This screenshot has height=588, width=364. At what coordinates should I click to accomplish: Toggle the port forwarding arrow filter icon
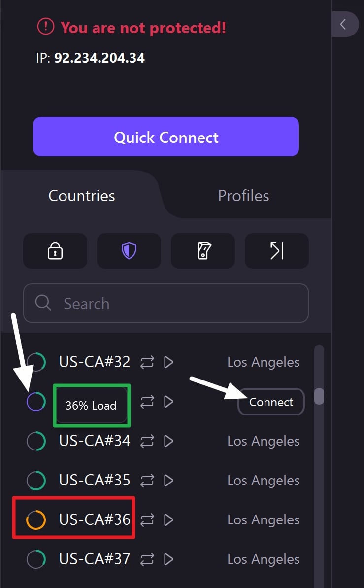tap(277, 251)
